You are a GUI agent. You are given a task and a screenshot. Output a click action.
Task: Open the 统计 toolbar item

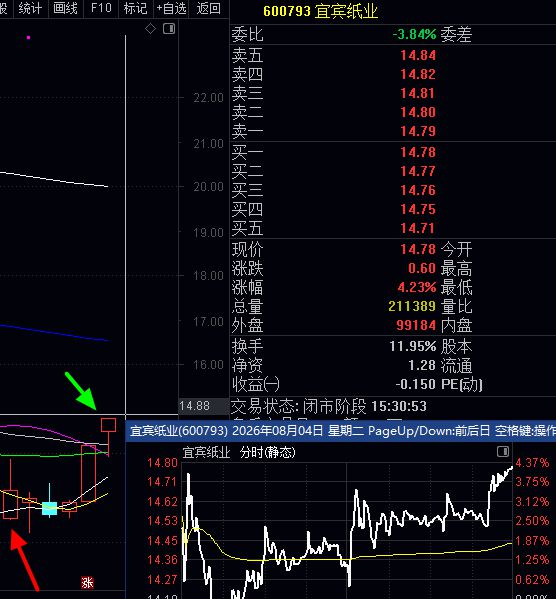pos(30,8)
